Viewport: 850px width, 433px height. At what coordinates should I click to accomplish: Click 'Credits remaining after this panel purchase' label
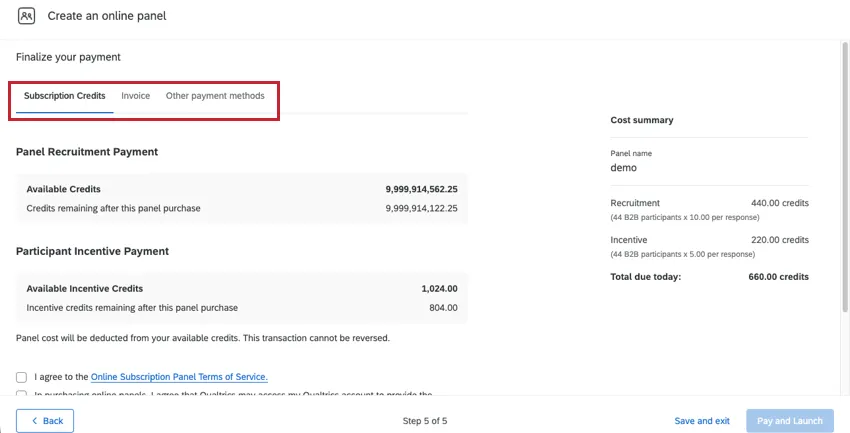pyautogui.click(x=113, y=208)
